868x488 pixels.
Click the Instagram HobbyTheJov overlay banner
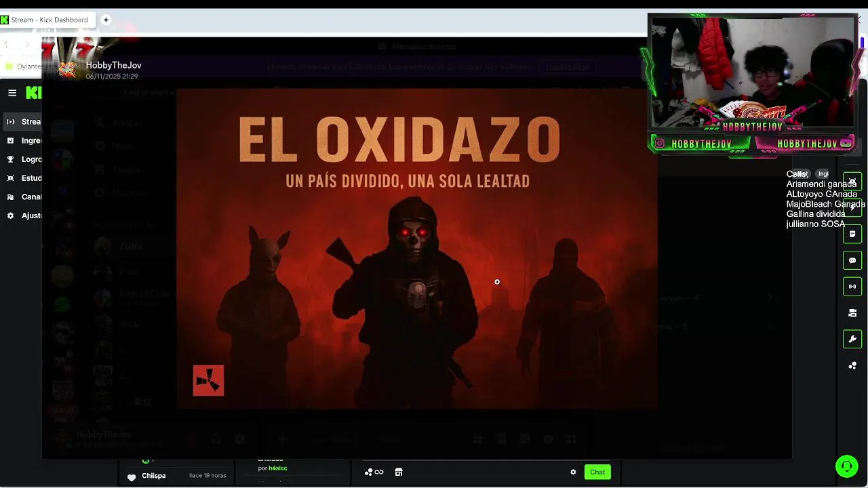tap(701, 144)
